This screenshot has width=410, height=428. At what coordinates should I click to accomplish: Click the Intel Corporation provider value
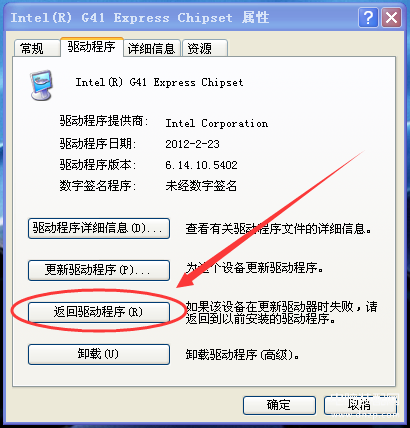click(x=217, y=123)
